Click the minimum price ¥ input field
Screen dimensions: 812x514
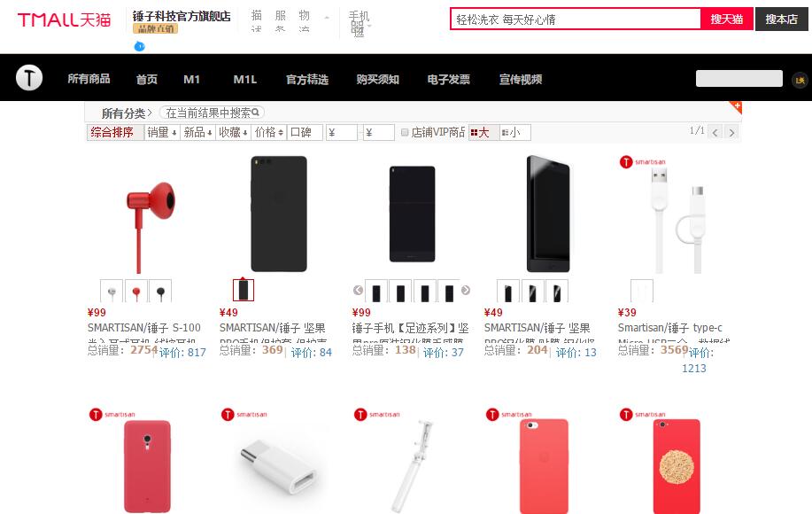(341, 133)
